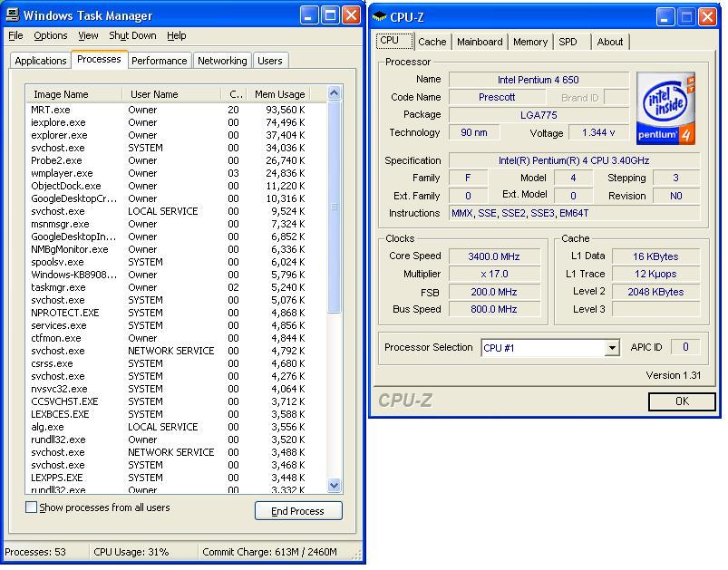Select the services.exe process
This screenshot has width=728, height=570.
point(169,325)
